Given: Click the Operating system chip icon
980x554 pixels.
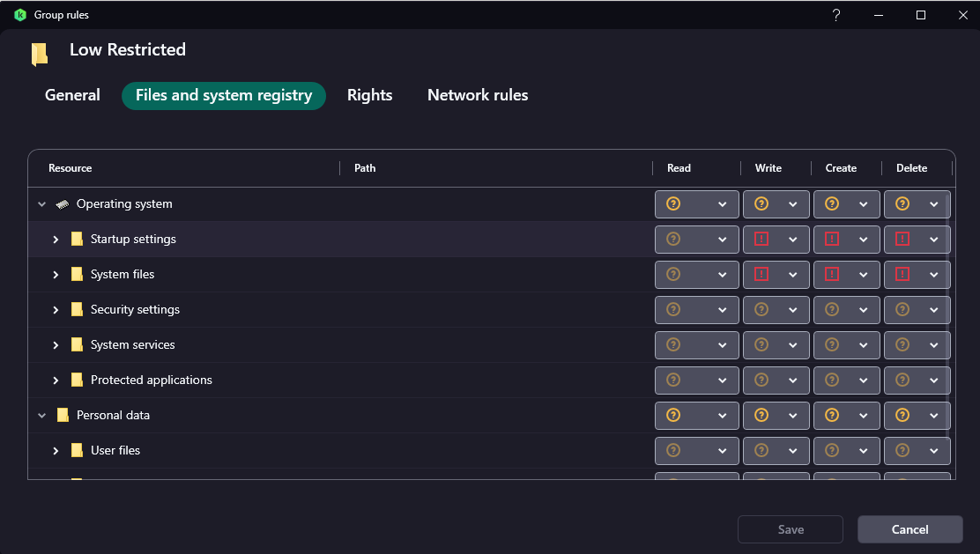Looking at the screenshot, I should tap(63, 204).
